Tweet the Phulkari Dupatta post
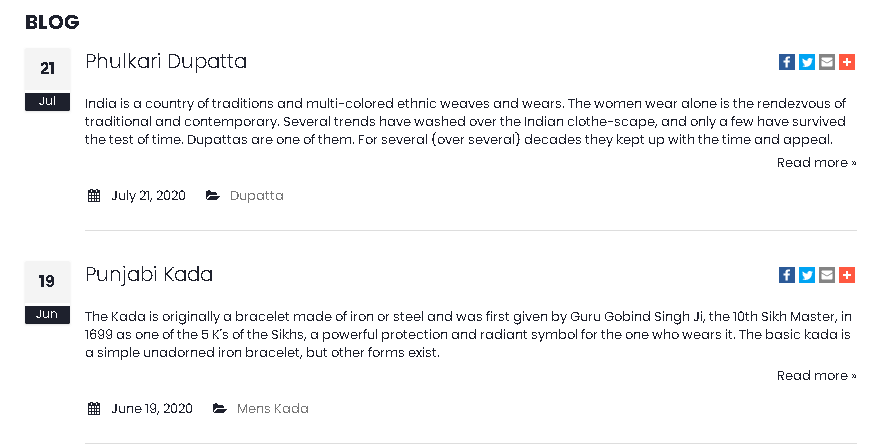The image size is (870, 444). (x=807, y=62)
